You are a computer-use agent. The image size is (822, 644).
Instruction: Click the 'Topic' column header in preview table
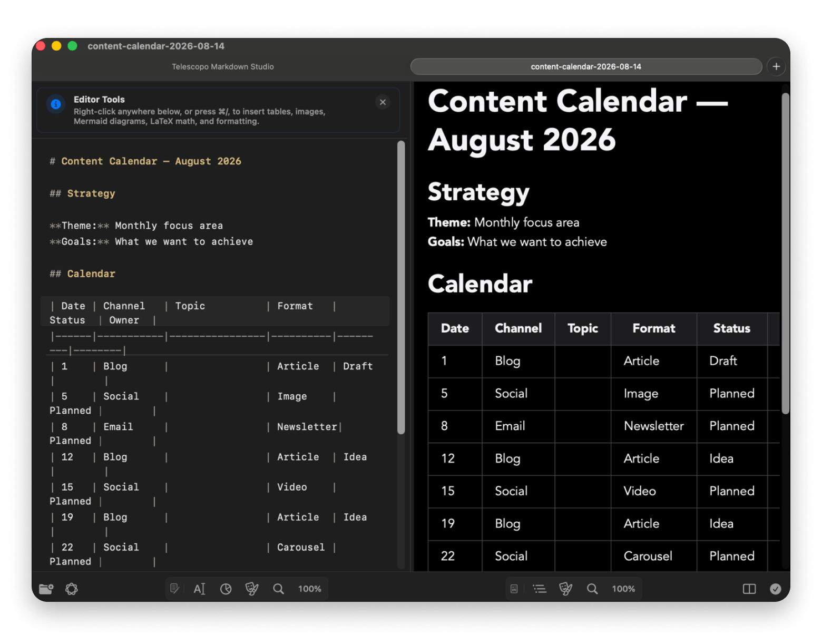[583, 328]
